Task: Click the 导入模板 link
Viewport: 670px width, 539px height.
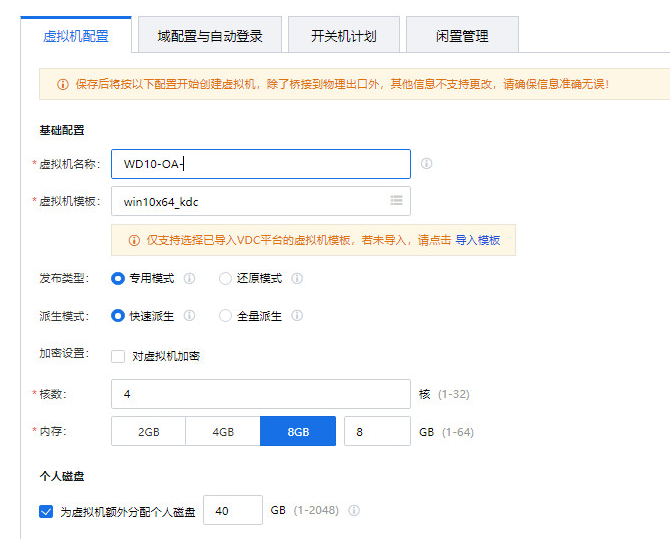Action: pyautogui.click(x=478, y=240)
